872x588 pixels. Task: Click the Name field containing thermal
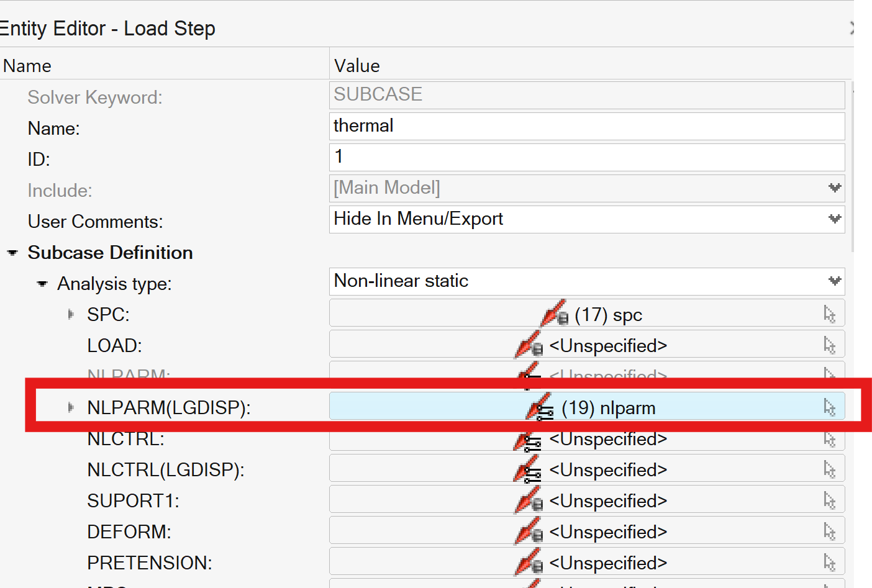tap(587, 126)
